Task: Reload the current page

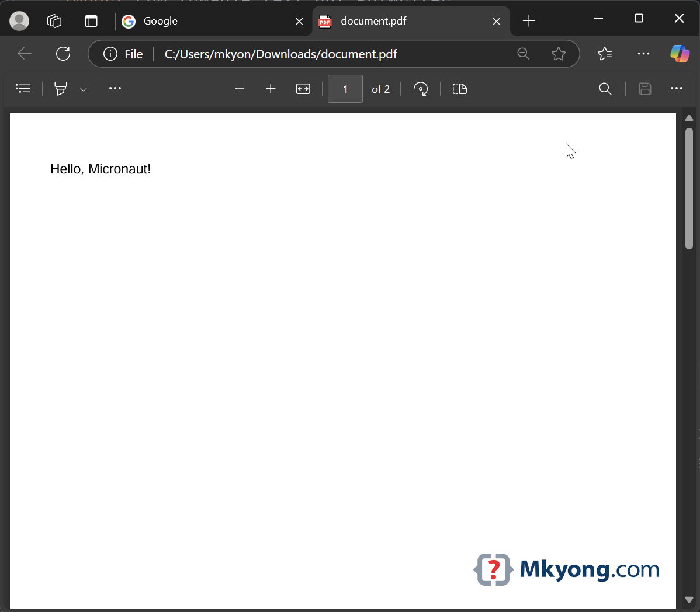Action: point(63,53)
